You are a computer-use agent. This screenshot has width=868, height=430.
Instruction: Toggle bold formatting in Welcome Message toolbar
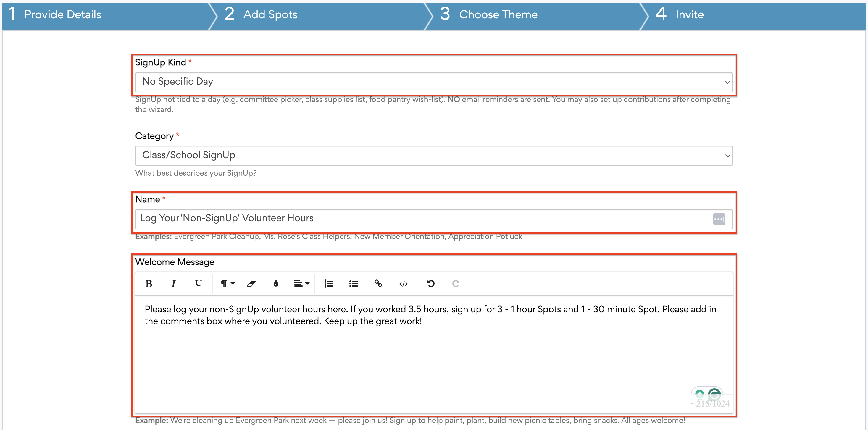click(x=149, y=284)
